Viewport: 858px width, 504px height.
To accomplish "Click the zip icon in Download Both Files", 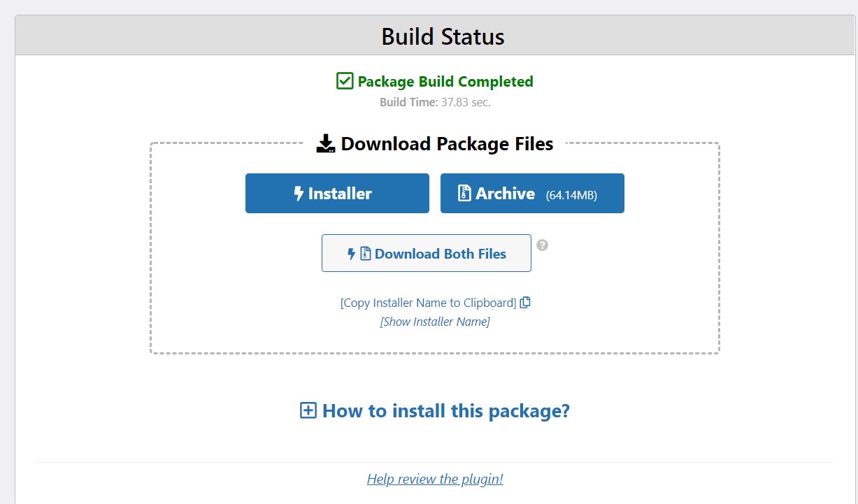I will click(x=365, y=254).
